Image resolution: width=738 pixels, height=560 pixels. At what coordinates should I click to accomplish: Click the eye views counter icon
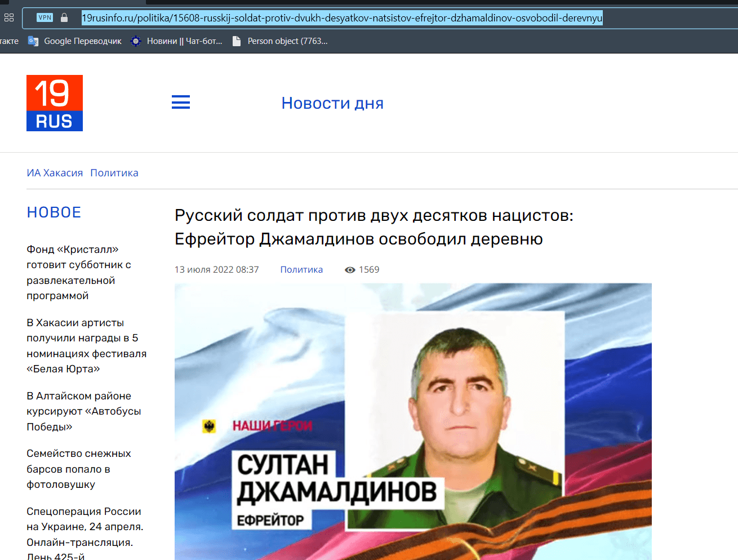coord(350,270)
